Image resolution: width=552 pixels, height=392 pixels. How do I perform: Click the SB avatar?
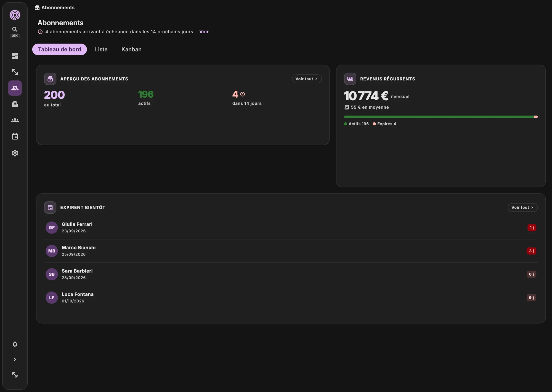pyautogui.click(x=52, y=274)
